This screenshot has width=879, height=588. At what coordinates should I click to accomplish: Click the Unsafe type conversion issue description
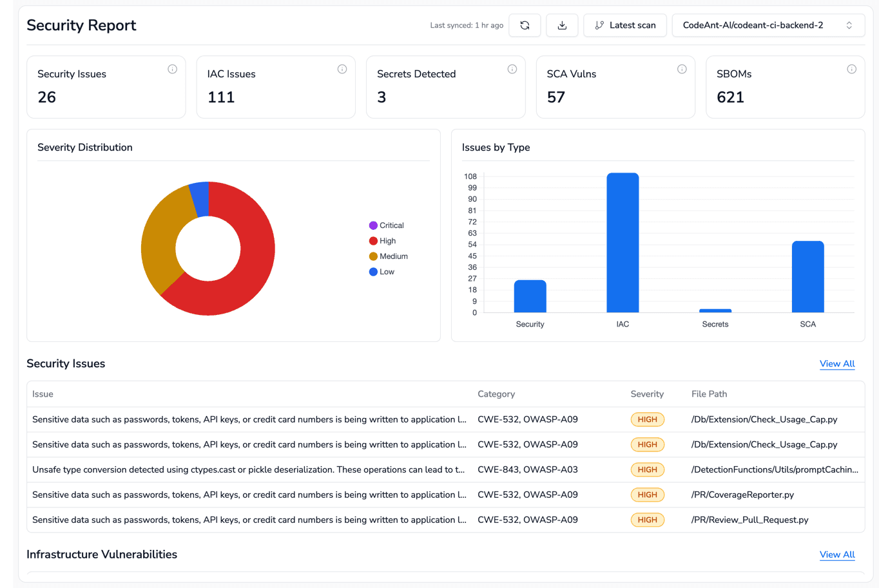click(x=249, y=469)
